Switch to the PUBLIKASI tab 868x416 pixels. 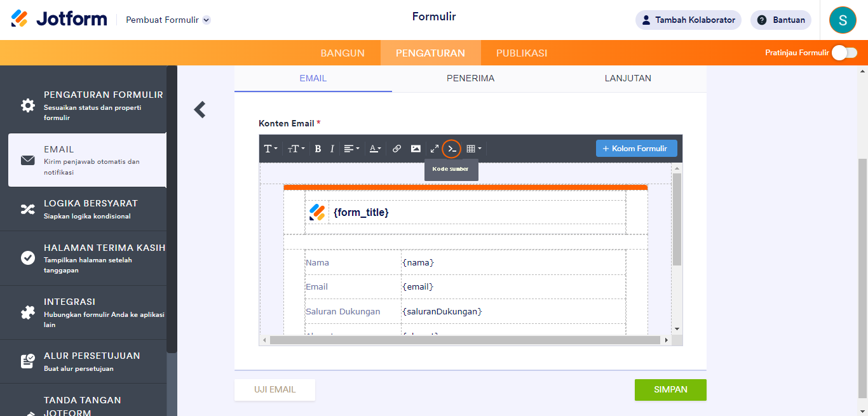click(x=521, y=53)
